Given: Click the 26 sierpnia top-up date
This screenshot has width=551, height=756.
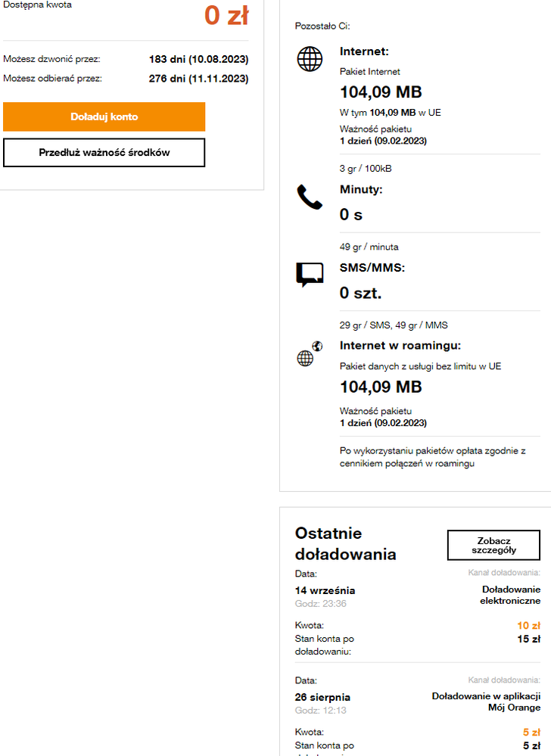Looking at the screenshot, I should pyautogui.click(x=322, y=697).
